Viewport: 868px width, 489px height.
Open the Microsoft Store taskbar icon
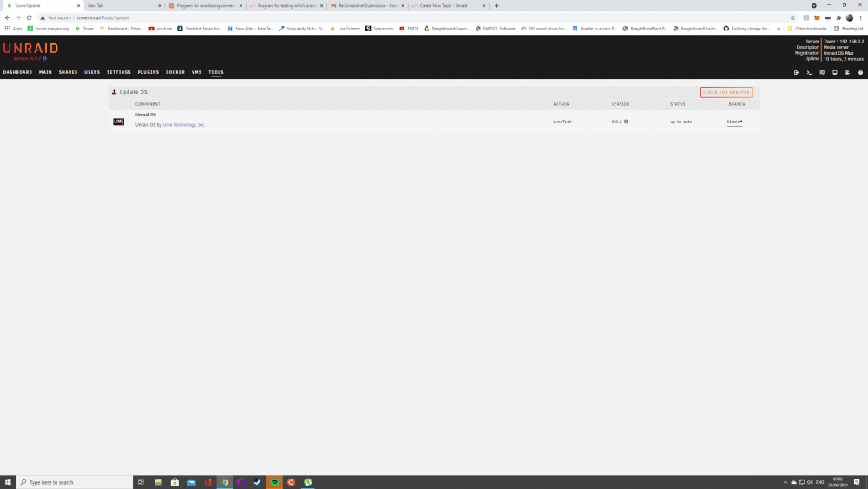(x=174, y=482)
